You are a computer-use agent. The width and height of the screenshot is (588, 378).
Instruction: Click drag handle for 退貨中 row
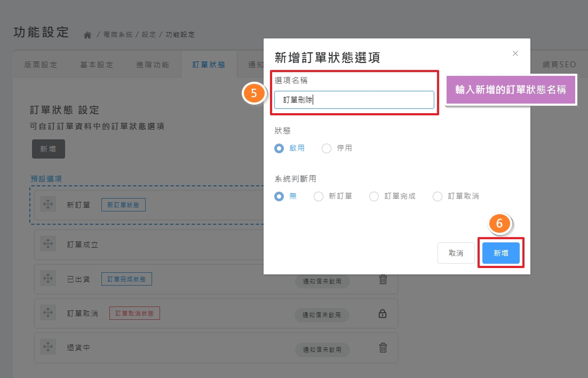coord(48,347)
